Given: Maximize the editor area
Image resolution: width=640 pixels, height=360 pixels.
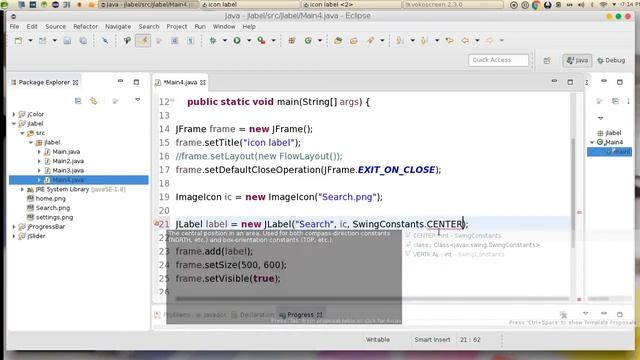Looking at the screenshot, I should 570,82.
